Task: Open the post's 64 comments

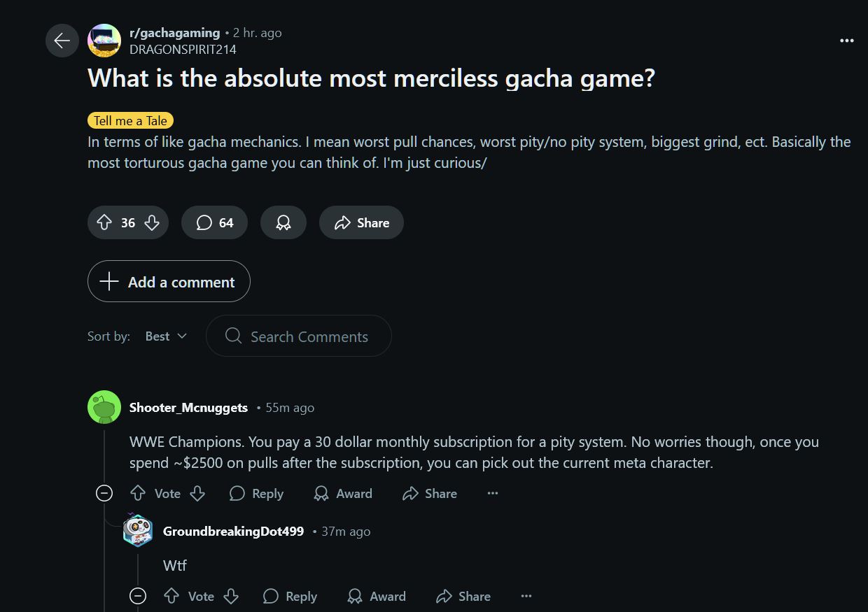Action: (x=214, y=222)
